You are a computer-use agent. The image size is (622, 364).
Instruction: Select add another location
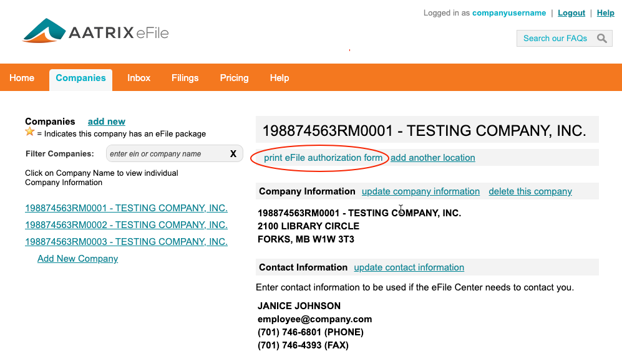point(432,158)
